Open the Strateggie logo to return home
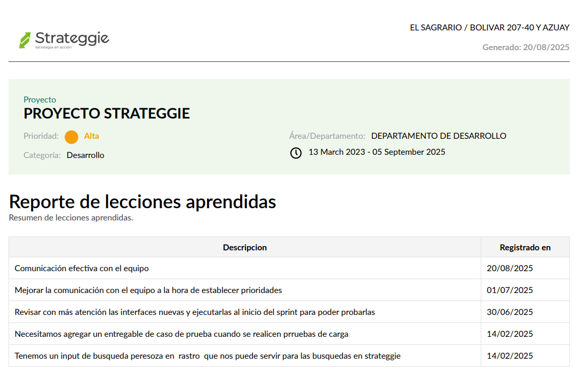This screenshot has width=588, height=379. 64,38
